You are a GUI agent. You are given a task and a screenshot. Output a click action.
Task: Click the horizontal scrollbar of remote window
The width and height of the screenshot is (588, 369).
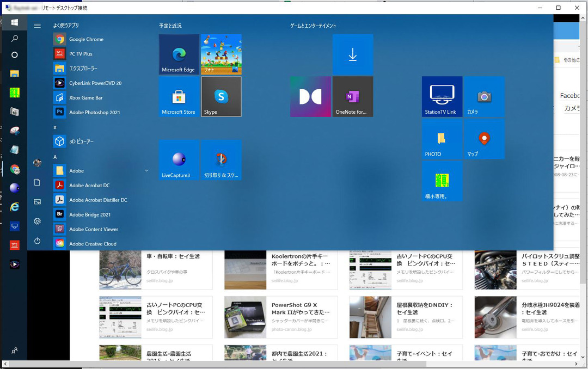point(217,364)
